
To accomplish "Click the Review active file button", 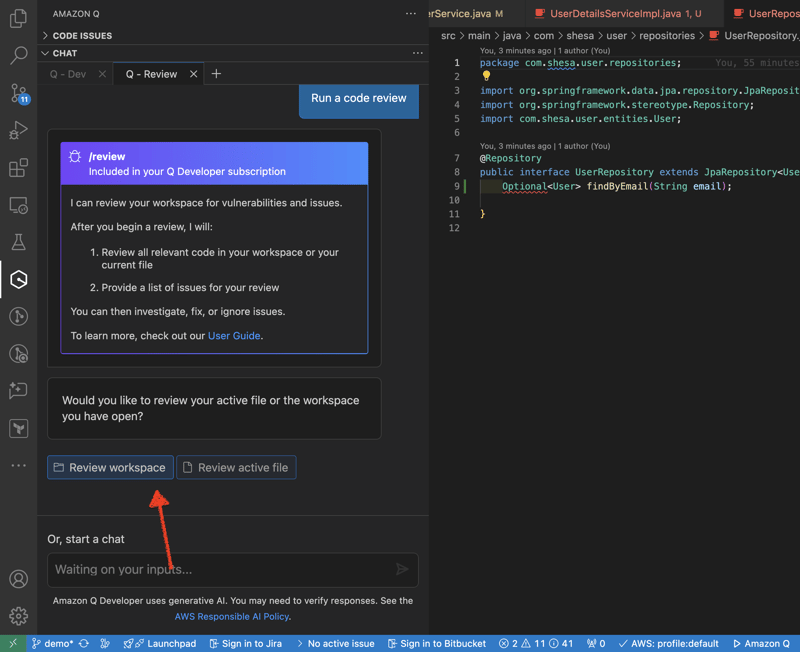I will click(x=236, y=467).
